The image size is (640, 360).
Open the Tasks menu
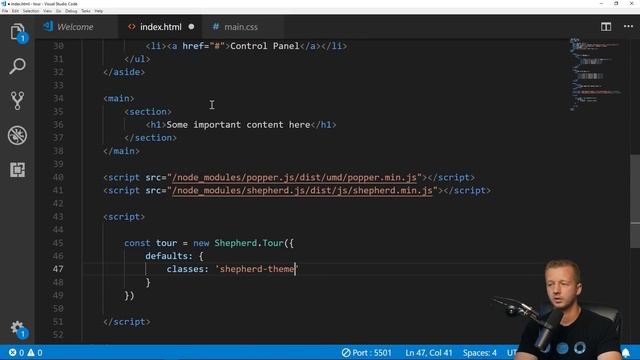point(86,11)
